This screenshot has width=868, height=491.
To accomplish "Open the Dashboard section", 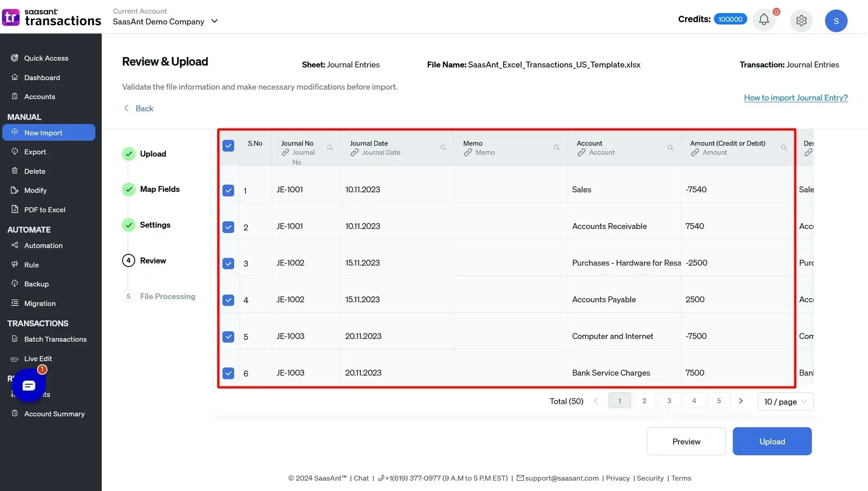I will (x=42, y=77).
